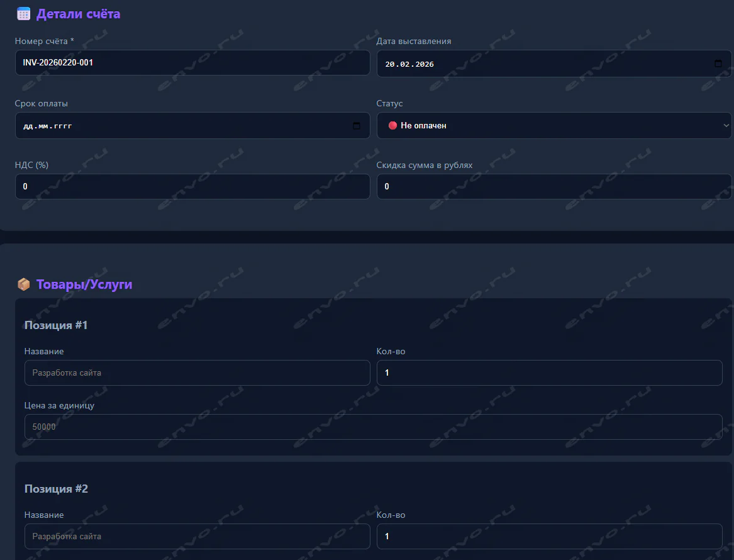Open the Не оплачен status selector

pyautogui.click(x=553, y=126)
